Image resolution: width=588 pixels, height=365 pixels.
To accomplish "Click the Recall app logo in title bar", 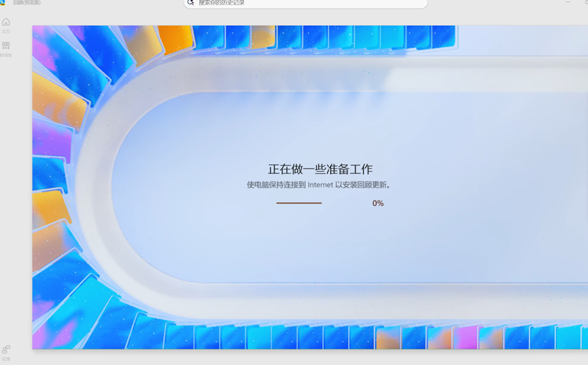I will click(3, 2).
